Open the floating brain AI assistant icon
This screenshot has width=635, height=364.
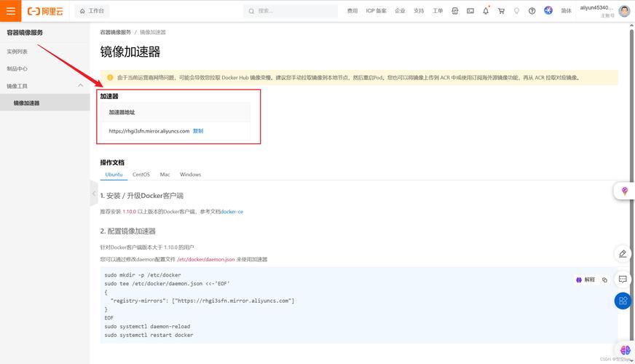(626, 350)
